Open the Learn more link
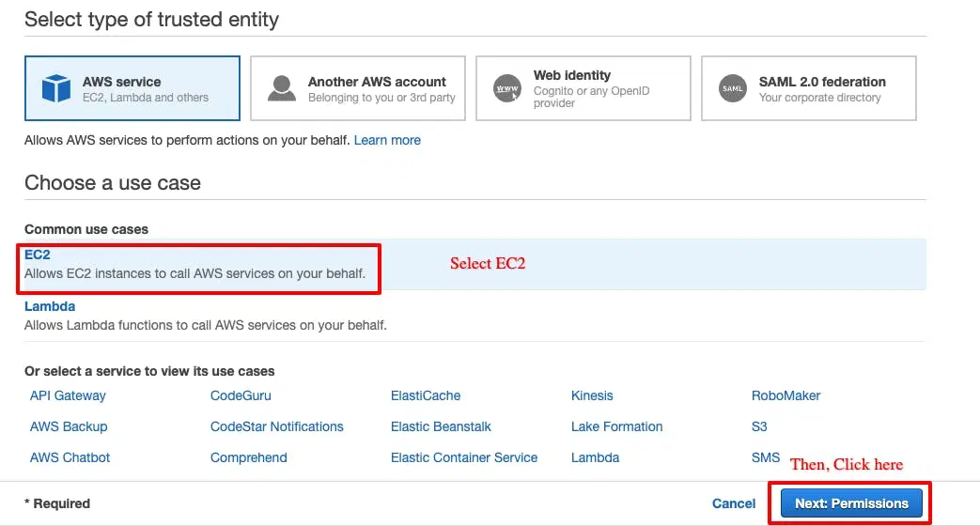 click(387, 140)
